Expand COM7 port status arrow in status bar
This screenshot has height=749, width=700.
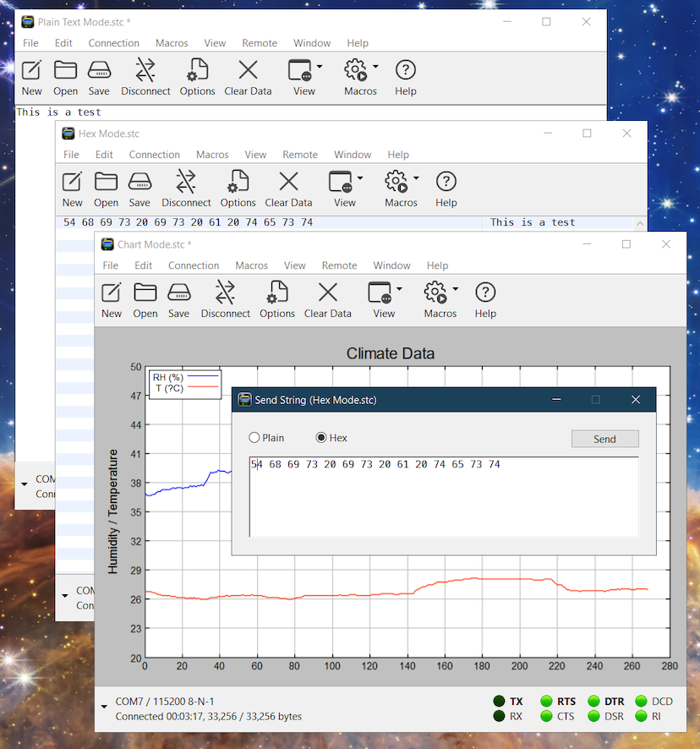[104, 706]
